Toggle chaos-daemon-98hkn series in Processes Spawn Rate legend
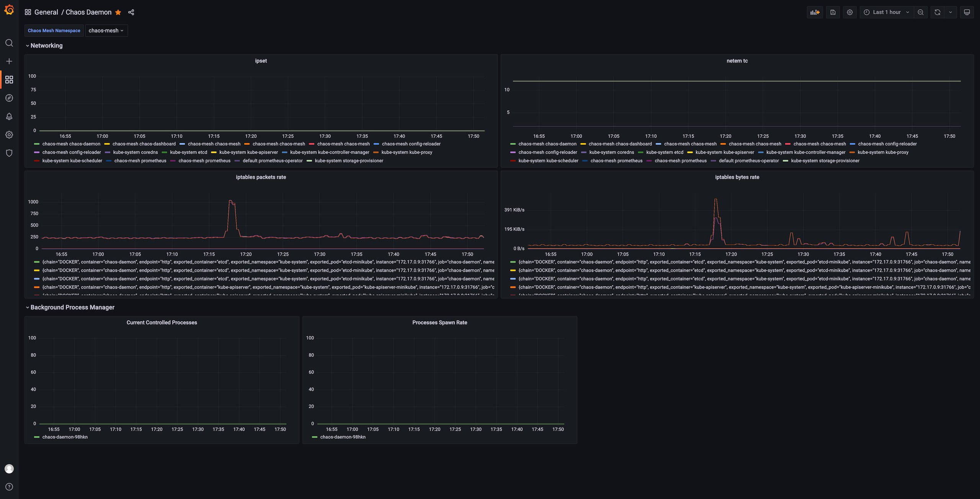The width and height of the screenshot is (980, 499). tap(343, 437)
